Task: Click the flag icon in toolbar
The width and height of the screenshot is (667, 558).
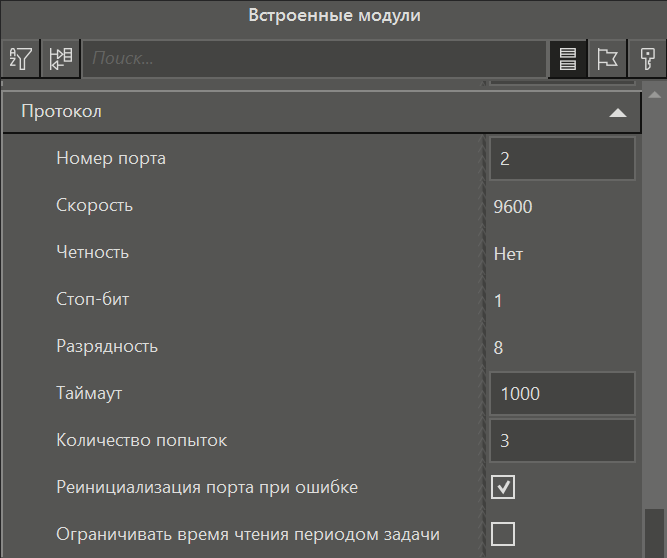Action: 607,58
